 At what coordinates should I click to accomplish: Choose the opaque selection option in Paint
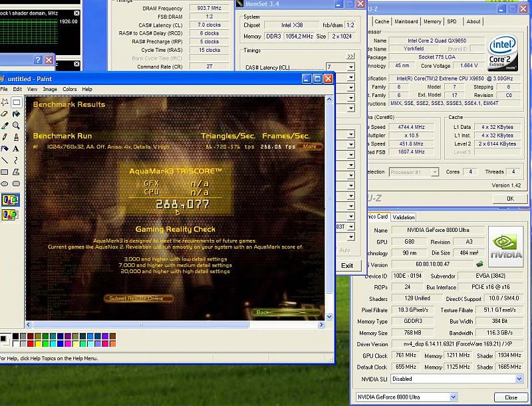[x=11, y=200]
